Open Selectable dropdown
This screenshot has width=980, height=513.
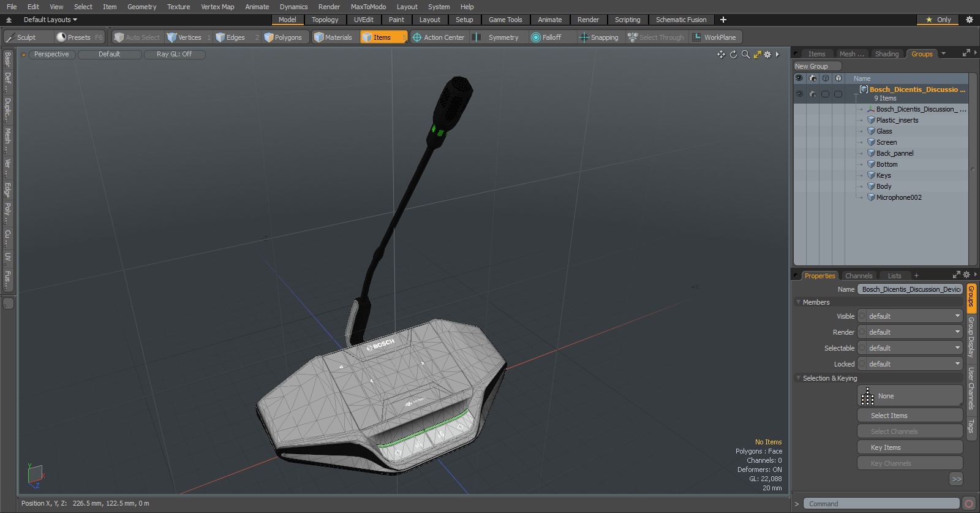[914, 348]
